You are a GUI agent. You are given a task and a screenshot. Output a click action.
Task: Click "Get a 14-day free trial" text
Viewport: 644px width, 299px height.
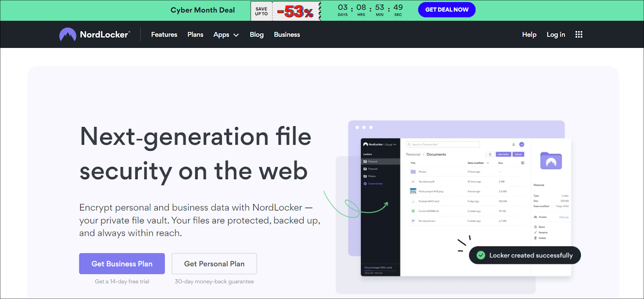coord(122,281)
